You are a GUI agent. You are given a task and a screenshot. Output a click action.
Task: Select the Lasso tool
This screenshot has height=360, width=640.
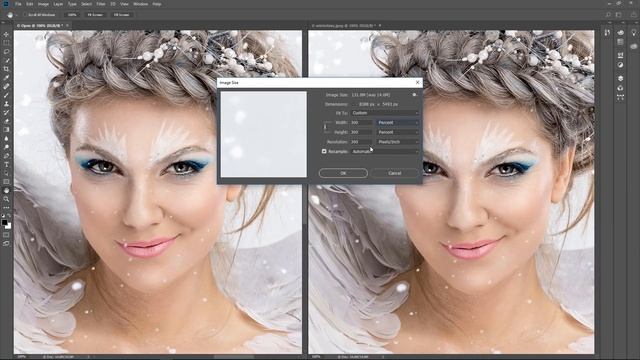coord(6,52)
